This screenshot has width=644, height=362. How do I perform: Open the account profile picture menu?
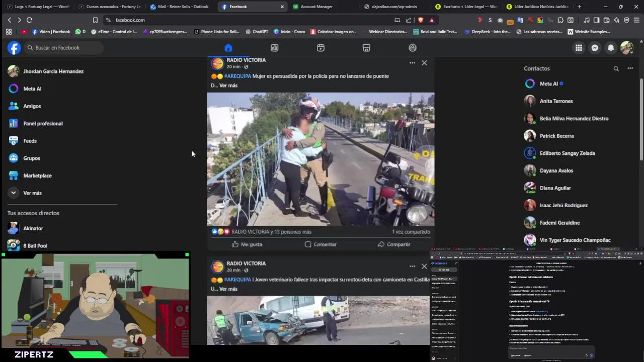pyautogui.click(x=626, y=48)
